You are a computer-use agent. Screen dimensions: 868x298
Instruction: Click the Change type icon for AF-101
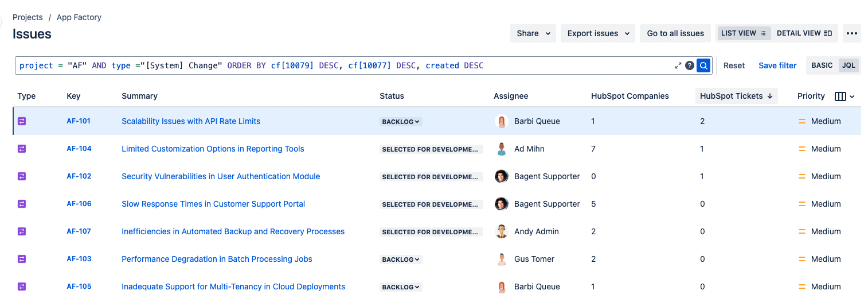pyautogui.click(x=22, y=121)
